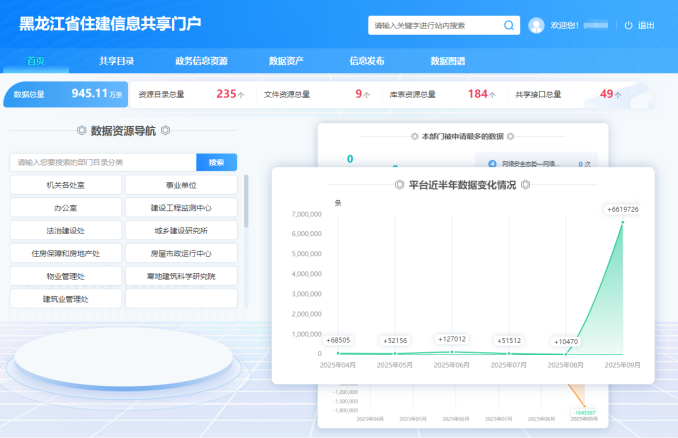Open the 共享目录 menu tab
The image size is (678, 438).
click(x=116, y=61)
